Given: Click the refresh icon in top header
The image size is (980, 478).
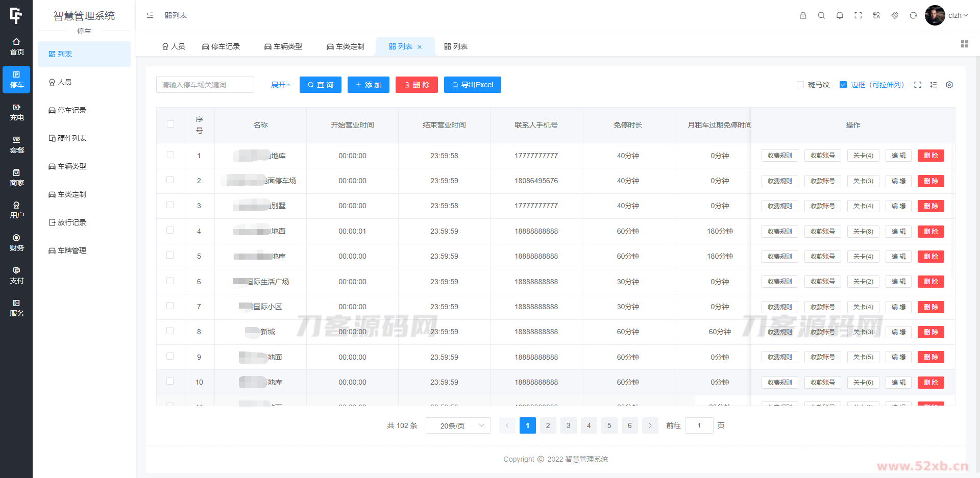Looking at the screenshot, I should [x=913, y=15].
